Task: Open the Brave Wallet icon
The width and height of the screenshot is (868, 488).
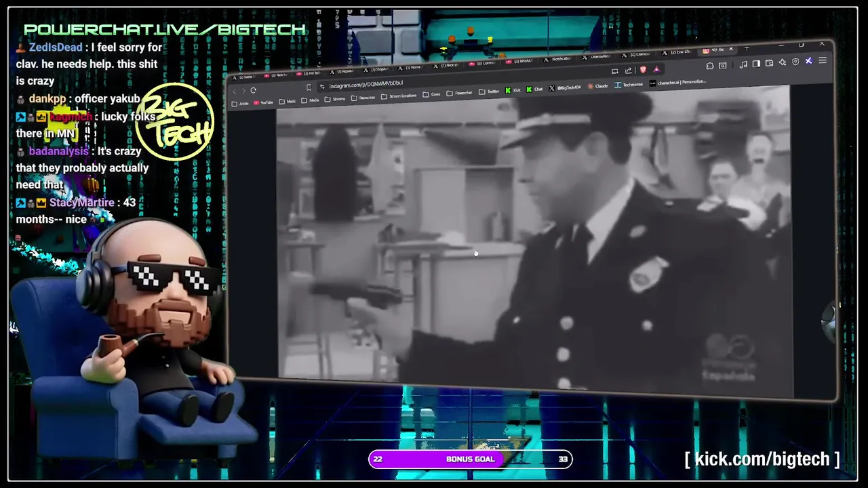Action: pyautogui.click(x=769, y=63)
